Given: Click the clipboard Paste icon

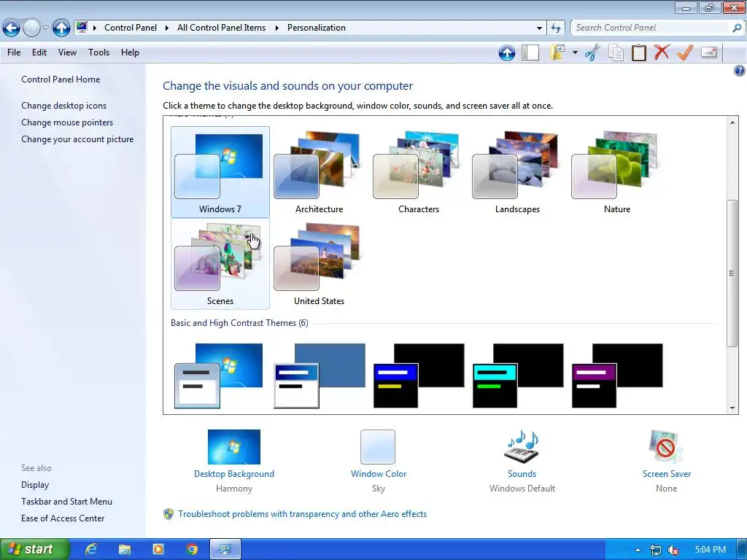Looking at the screenshot, I should 638,52.
